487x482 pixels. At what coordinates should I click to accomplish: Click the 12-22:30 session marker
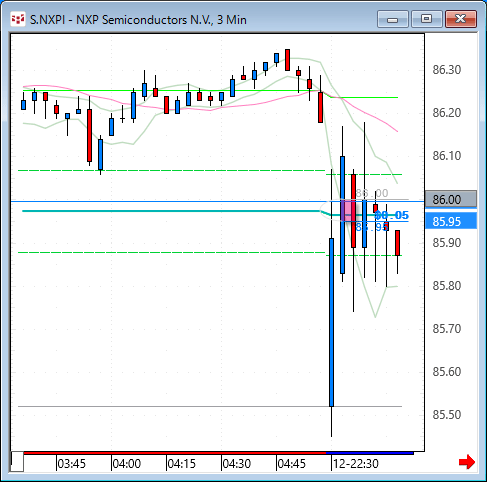point(356,464)
